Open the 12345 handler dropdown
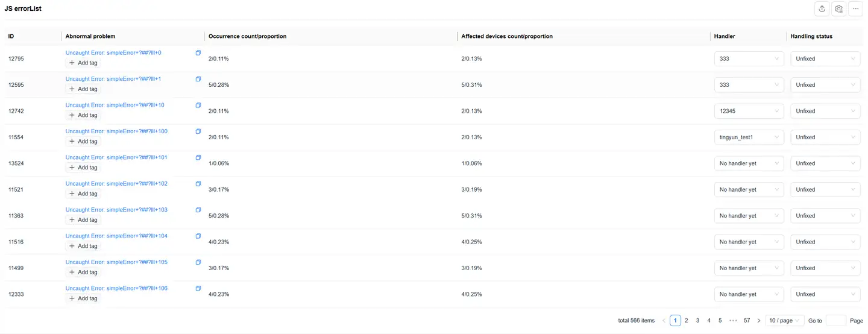The image size is (868, 334). [749, 111]
